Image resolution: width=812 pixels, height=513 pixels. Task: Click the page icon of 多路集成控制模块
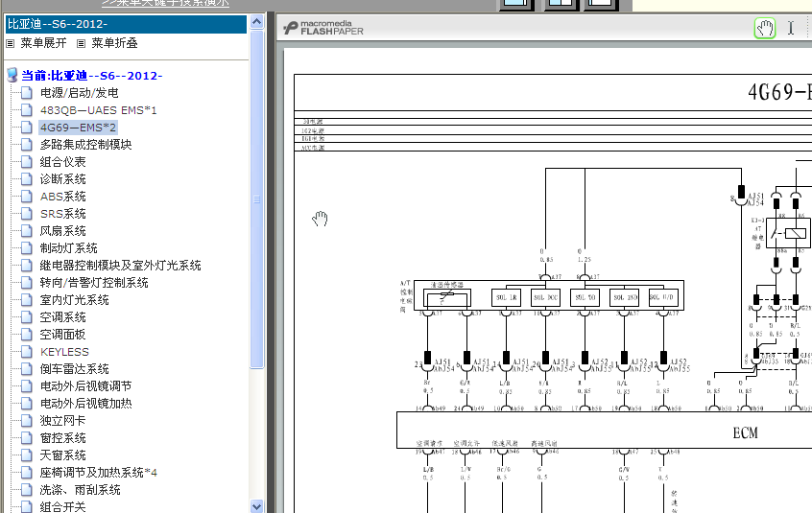27,144
